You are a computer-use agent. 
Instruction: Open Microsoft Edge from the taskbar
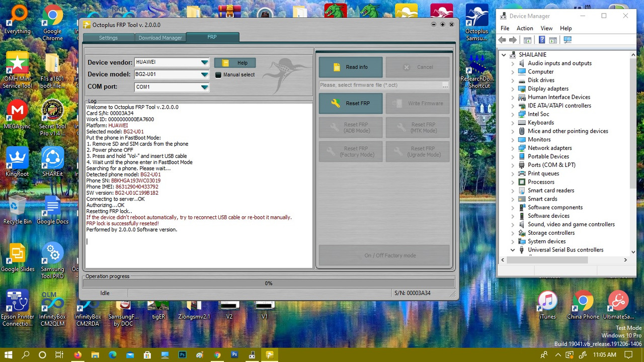(112, 354)
